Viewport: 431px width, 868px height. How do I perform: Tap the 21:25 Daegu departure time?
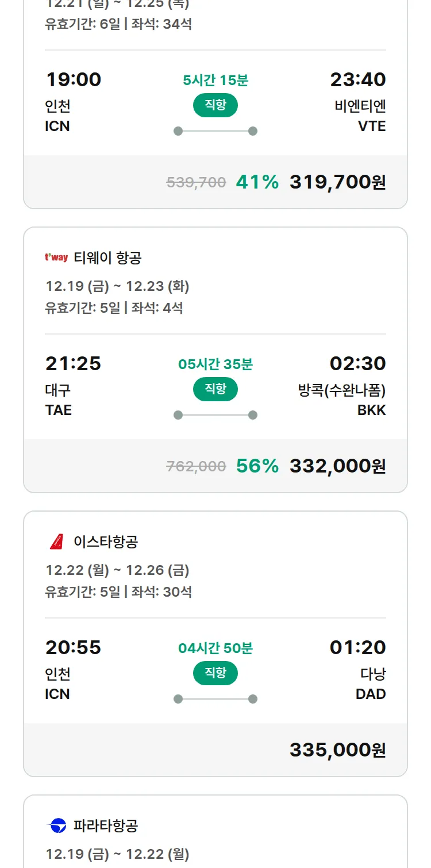[x=73, y=363]
